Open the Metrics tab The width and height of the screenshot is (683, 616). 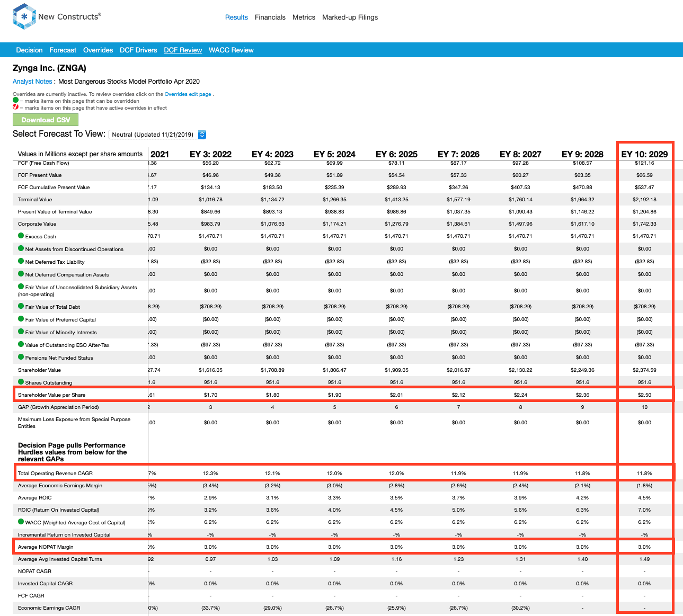[304, 17]
